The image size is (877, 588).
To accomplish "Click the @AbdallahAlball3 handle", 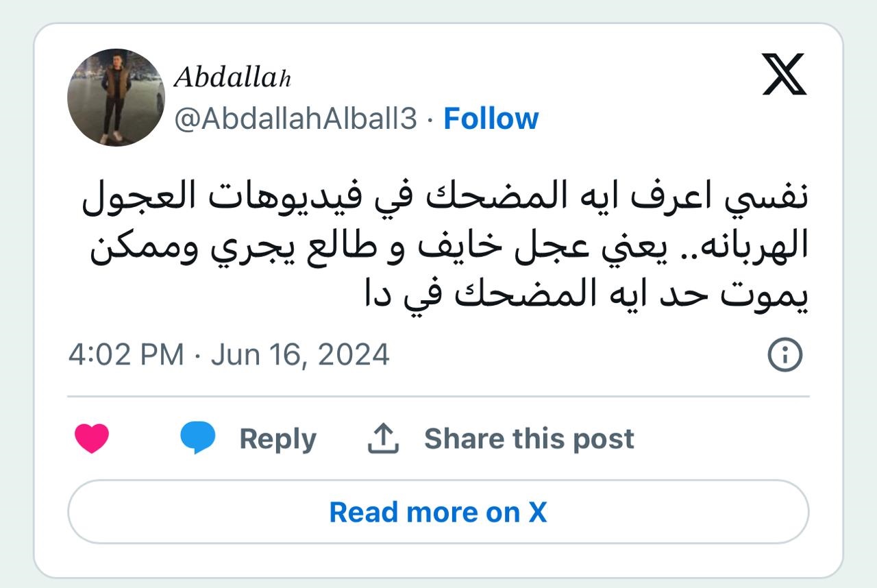I will point(296,119).
